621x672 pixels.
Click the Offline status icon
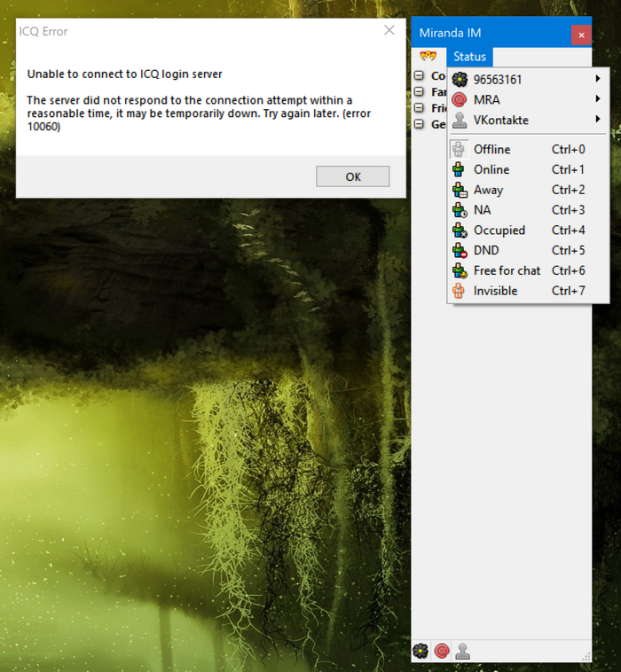459,149
